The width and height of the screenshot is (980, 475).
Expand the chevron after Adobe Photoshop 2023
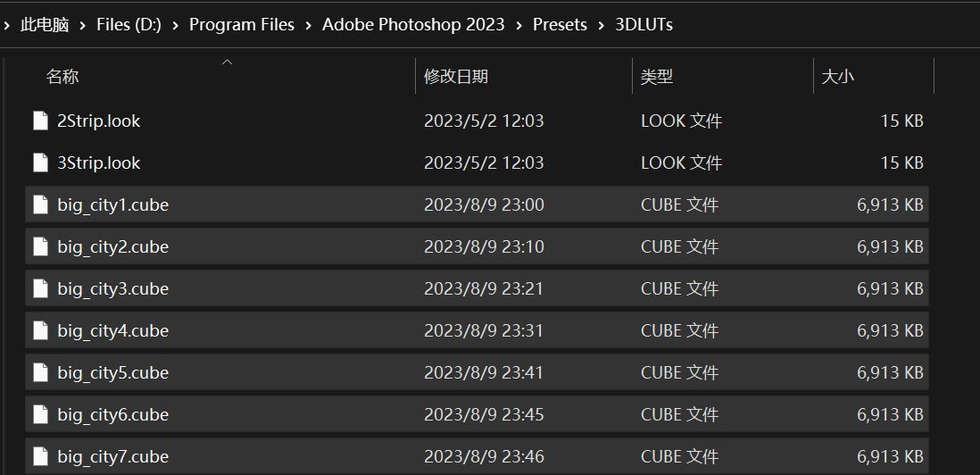pos(519,25)
